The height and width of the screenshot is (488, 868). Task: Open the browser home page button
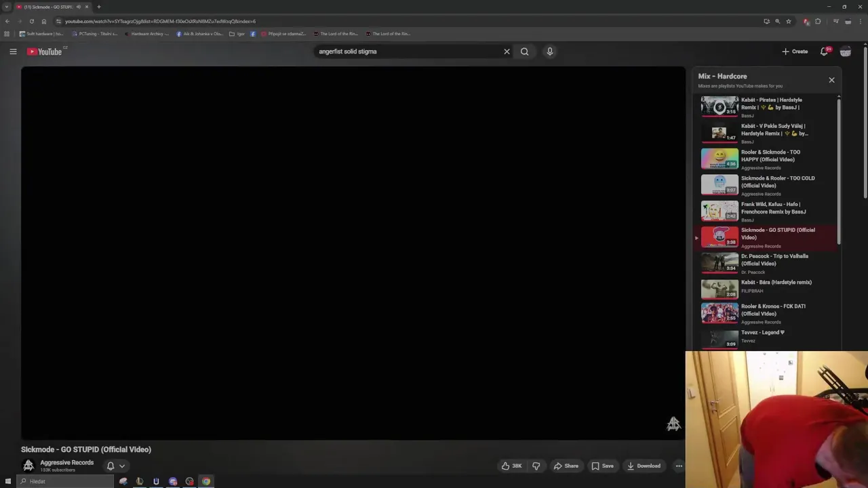(44, 21)
